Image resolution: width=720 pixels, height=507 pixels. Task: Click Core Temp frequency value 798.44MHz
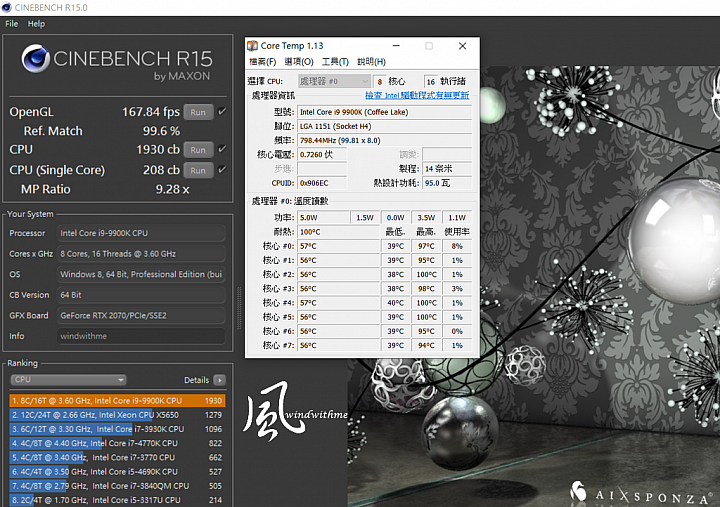coord(385,141)
